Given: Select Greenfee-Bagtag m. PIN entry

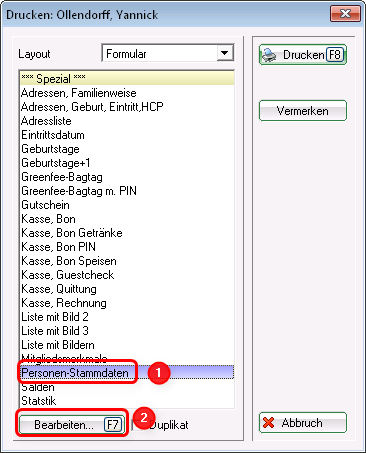Looking at the screenshot, I should [x=127, y=191].
